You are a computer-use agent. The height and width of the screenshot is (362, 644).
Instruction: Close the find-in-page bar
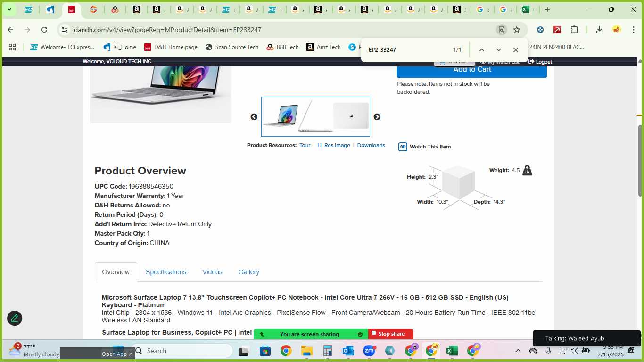coord(515,50)
